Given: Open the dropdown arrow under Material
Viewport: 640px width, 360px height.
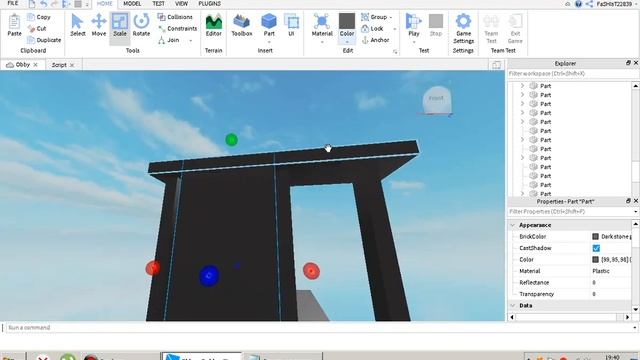Looking at the screenshot, I should [x=322, y=42].
